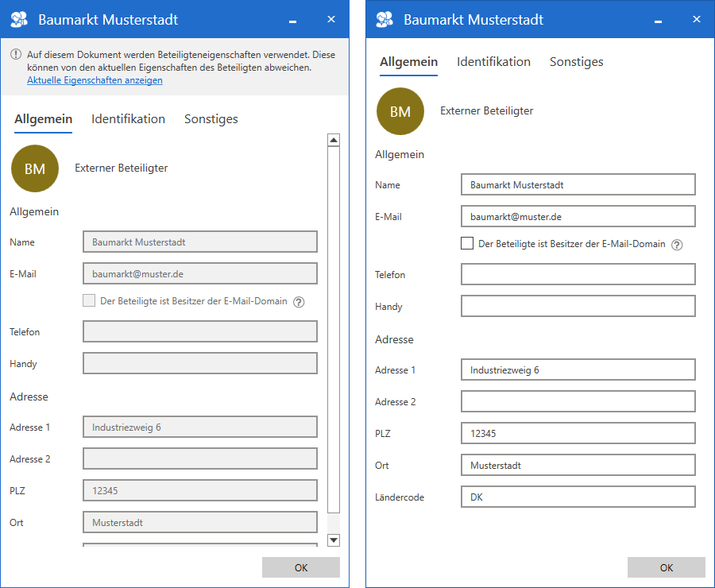
Task: Click title bar app icon of the banner dialog
Action: pyautogui.click(x=19, y=20)
